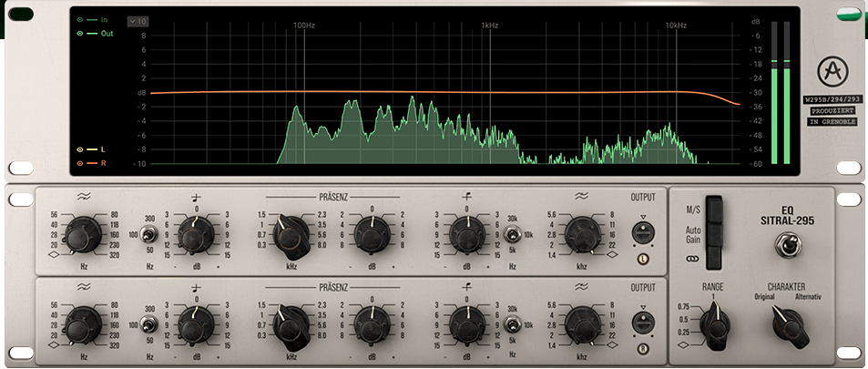Click the L channel OUTPUT trim knob

pyautogui.click(x=643, y=234)
